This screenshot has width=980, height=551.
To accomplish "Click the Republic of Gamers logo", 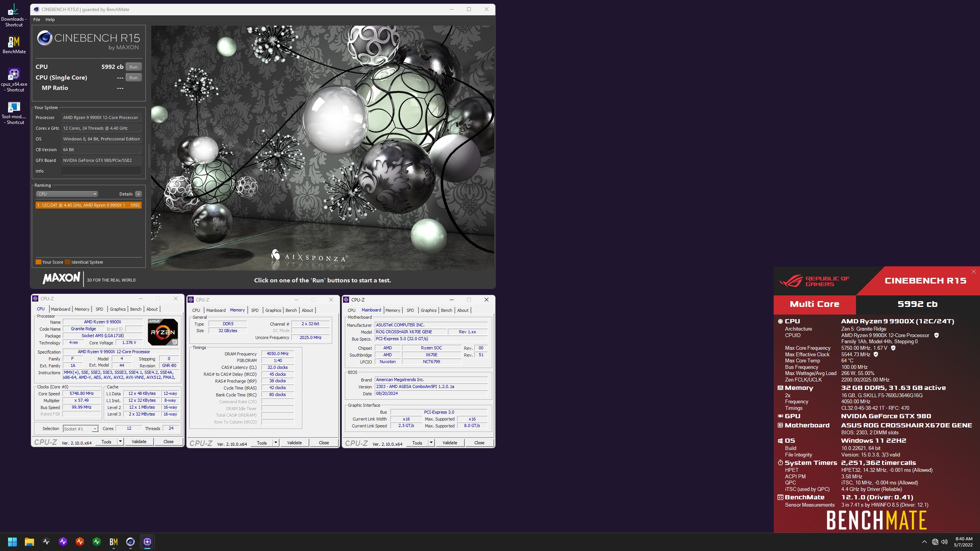I will click(814, 281).
